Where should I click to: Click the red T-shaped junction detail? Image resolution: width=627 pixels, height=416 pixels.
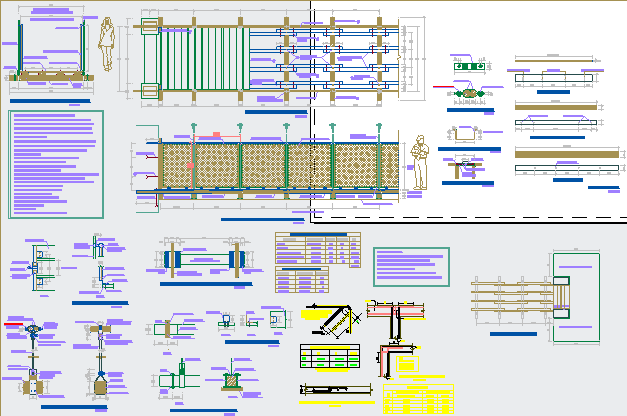[397, 316]
